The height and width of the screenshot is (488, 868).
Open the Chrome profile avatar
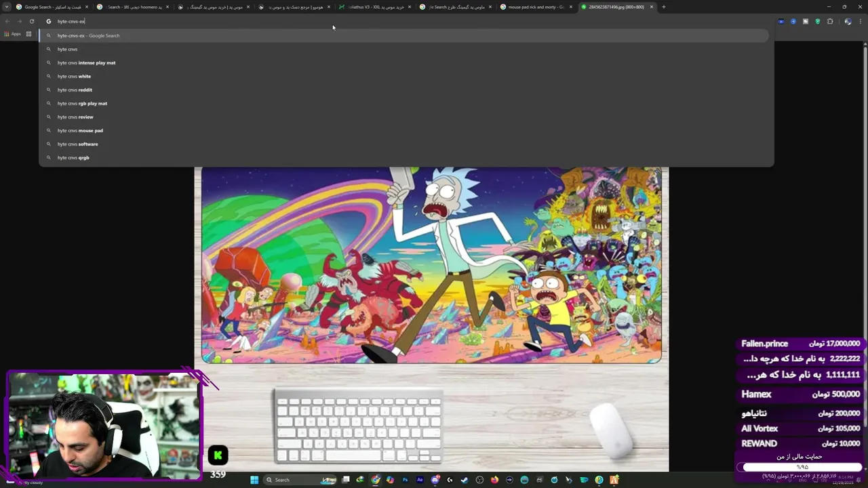click(x=848, y=21)
